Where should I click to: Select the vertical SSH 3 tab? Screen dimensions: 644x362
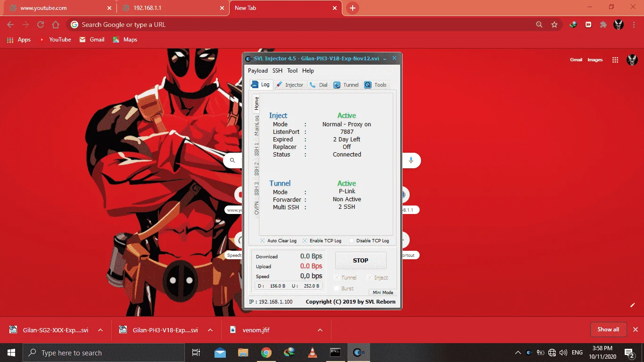[256, 189]
